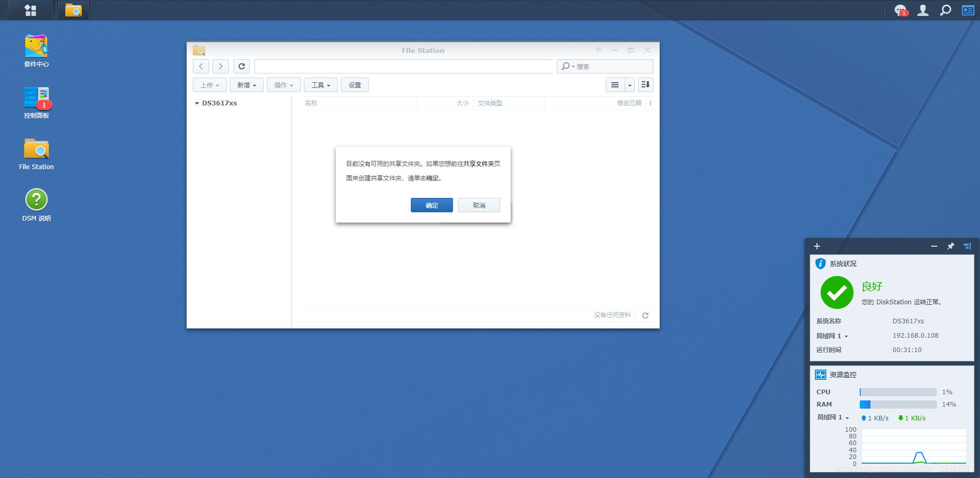The height and width of the screenshot is (478, 980).
Task: Open the DSM main menu grid icon
Action: (x=30, y=10)
